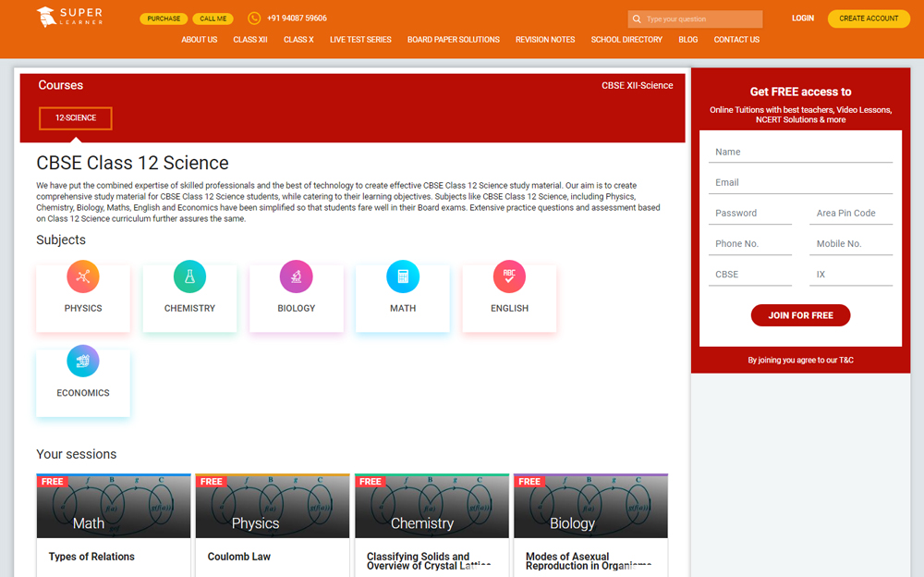The image size is (924, 577).
Task: Open Board Paper Solutions menu
Action: [454, 40]
